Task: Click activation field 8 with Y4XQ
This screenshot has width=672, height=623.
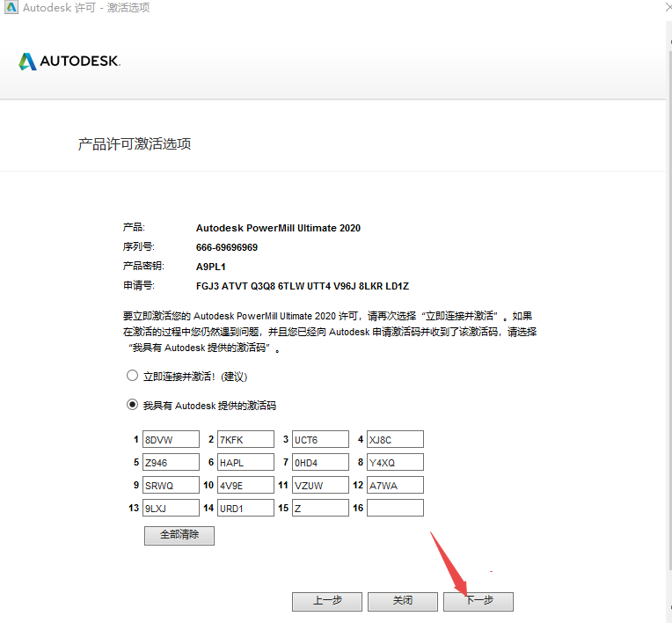Action: 395,462
